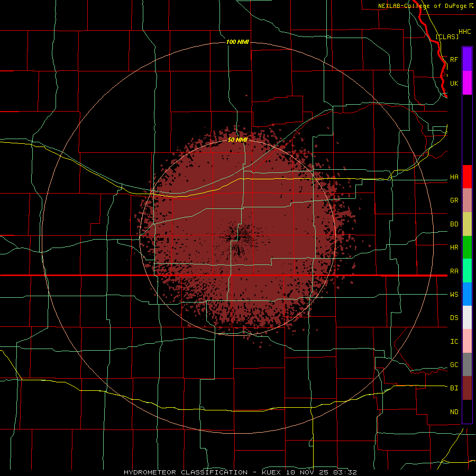Click the yellow BD legend color swatch

tap(467, 224)
